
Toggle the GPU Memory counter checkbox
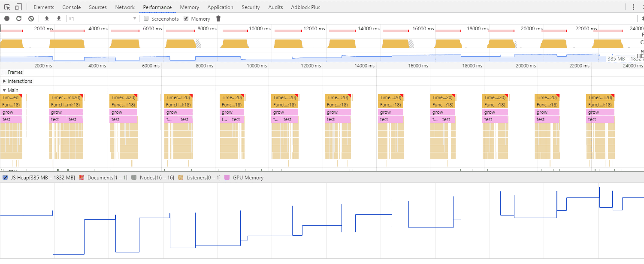coord(227,177)
